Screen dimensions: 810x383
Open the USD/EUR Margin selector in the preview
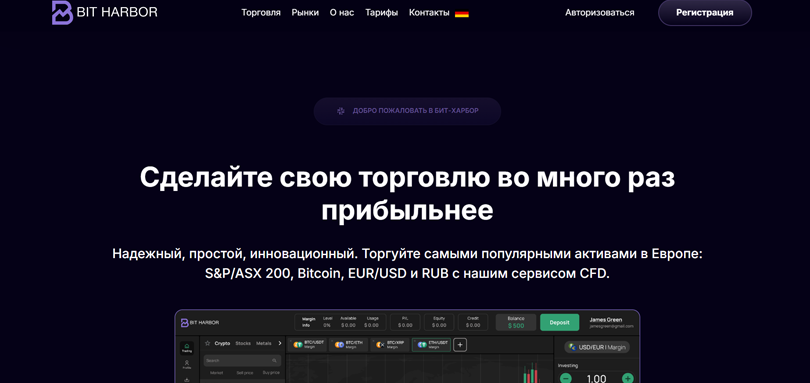tap(597, 347)
